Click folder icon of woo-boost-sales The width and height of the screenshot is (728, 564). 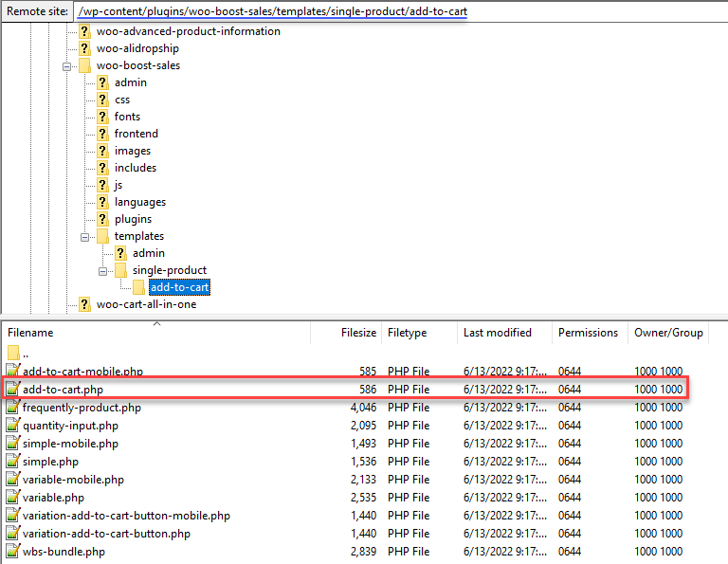tap(84, 65)
